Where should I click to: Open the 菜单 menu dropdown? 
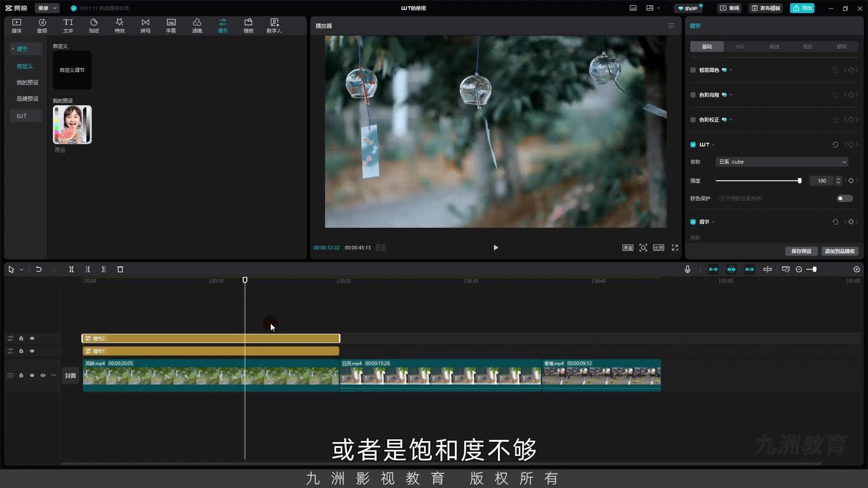(x=47, y=8)
